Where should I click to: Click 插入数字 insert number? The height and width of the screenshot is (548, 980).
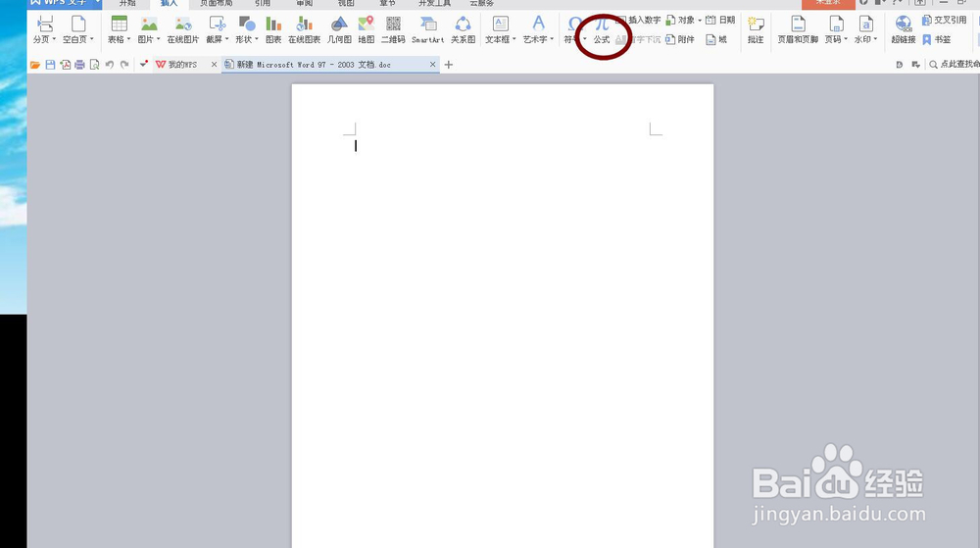639,20
